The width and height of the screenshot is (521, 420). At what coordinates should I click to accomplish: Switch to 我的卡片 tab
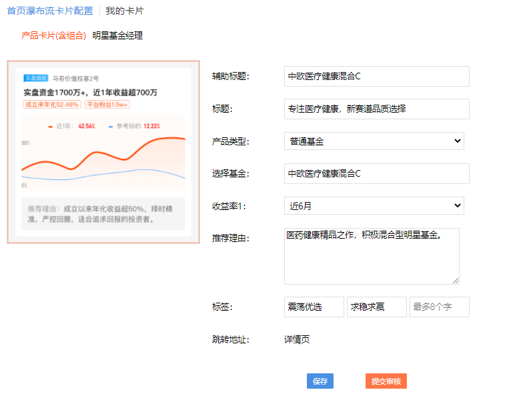coord(125,11)
